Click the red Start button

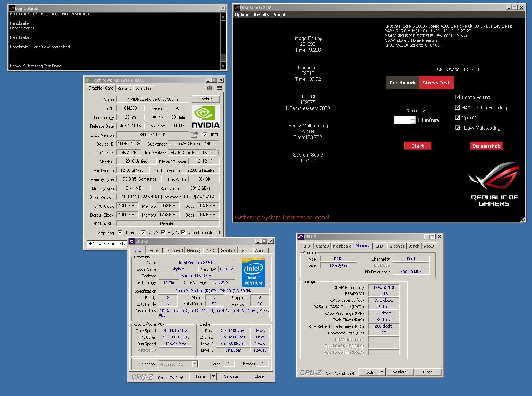click(x=418, y=146)
